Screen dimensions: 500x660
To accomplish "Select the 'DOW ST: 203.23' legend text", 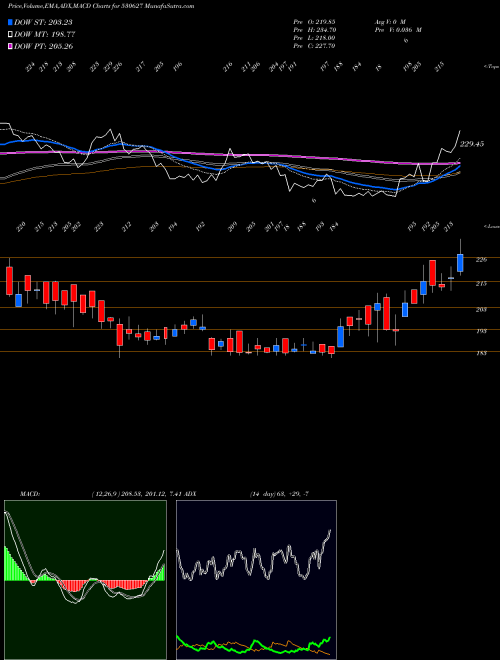I will 43,22.
